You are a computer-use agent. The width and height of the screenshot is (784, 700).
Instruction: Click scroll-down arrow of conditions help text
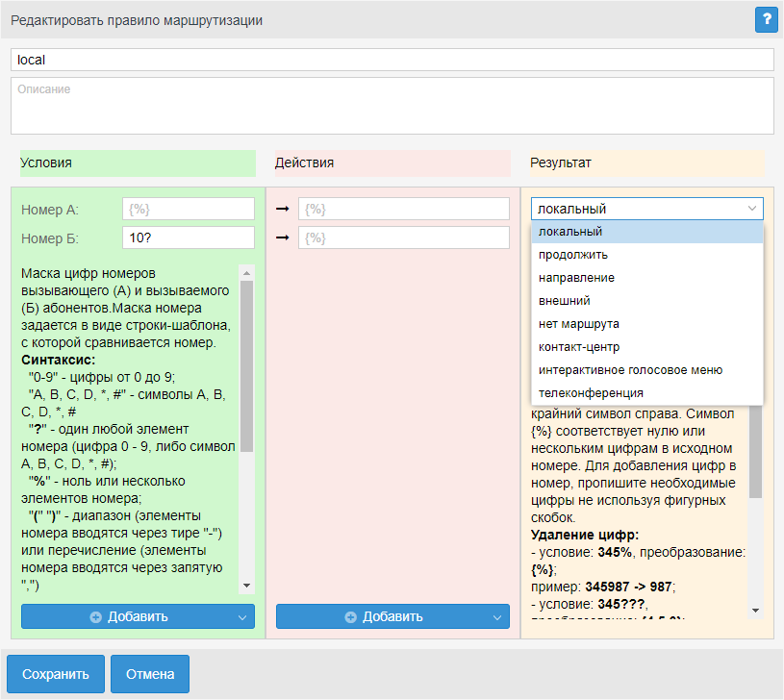(246, 586)
